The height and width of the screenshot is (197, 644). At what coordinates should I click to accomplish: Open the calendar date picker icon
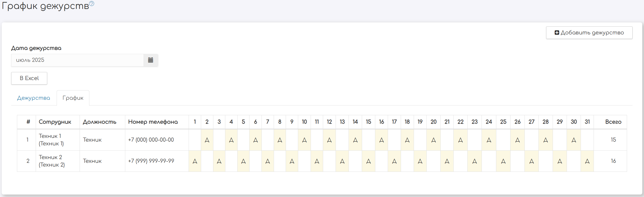click(150, 60)
